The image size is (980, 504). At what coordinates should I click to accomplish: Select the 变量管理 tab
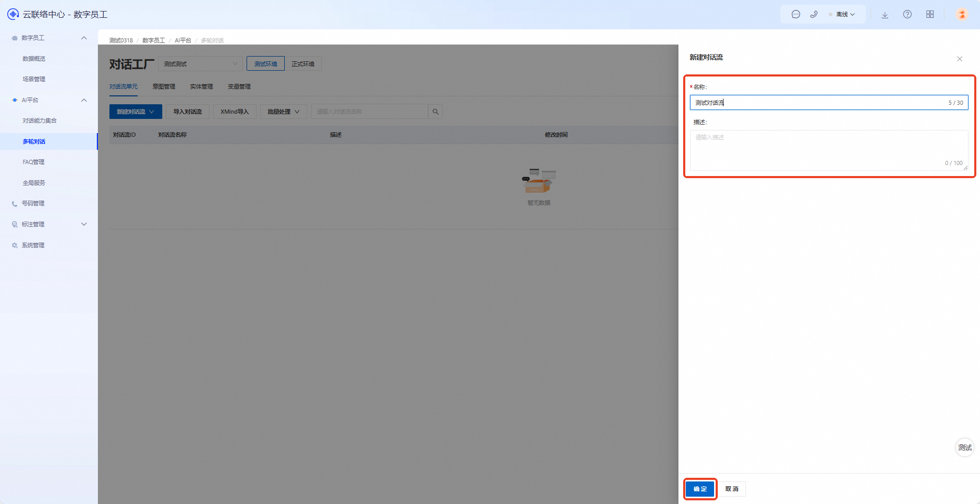coord(239,86)
